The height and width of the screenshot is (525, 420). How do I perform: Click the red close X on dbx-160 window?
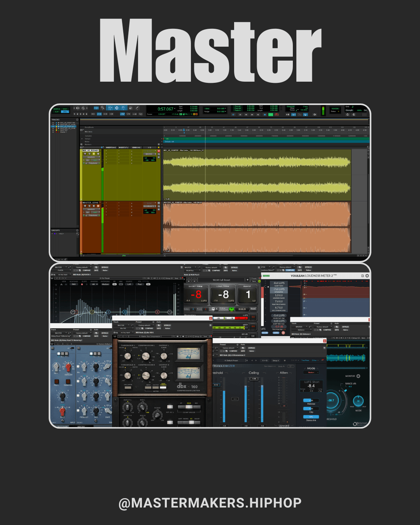click(x=211, y=318)
